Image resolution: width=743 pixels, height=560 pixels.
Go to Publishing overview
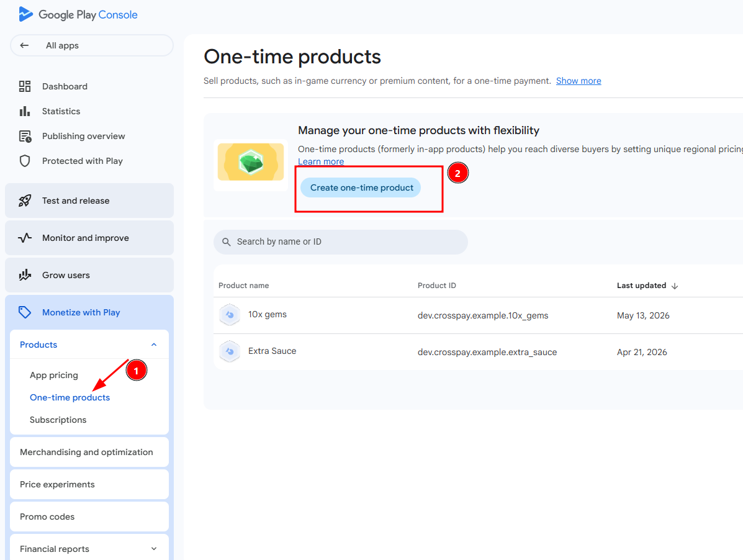(x=83, y=137)
